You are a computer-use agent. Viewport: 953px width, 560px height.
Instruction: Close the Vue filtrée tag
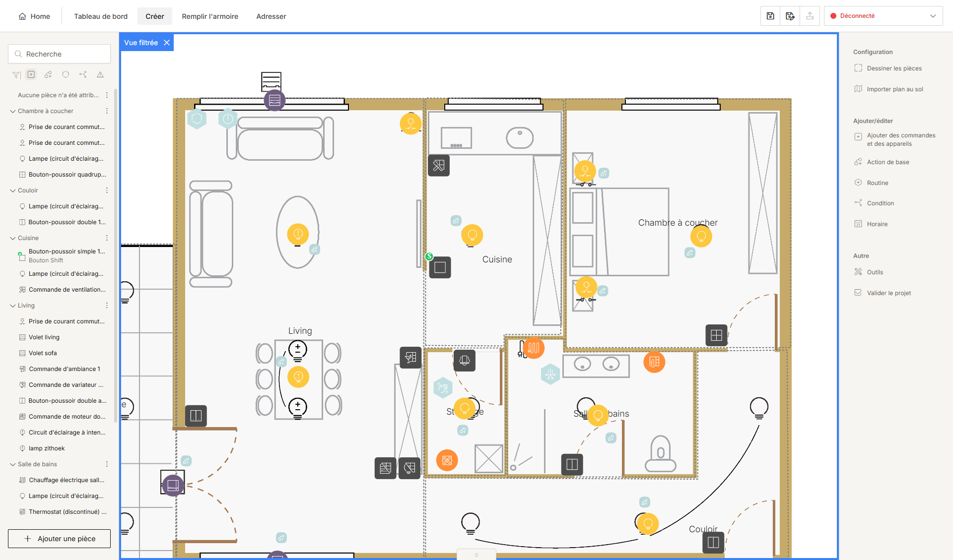pos(167,43)
